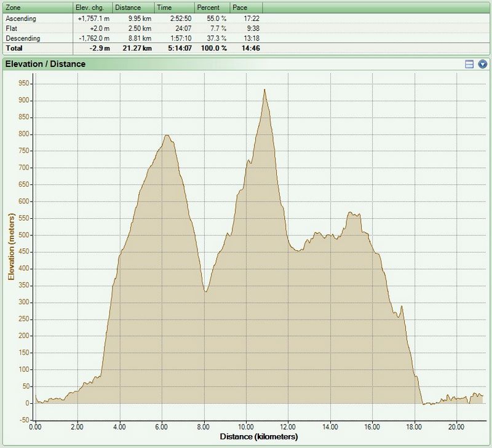Click the highest peak near 935 meters
Screen dimensions: 492x448
point(264,90)
